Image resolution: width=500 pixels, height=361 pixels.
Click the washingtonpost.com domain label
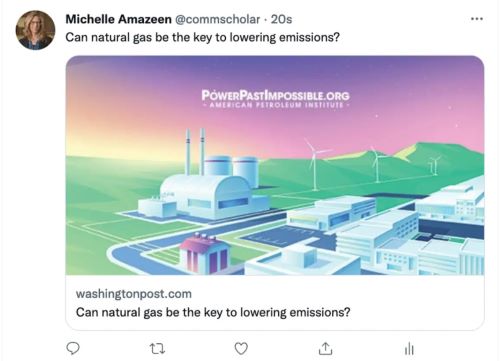tap(134, 294)
